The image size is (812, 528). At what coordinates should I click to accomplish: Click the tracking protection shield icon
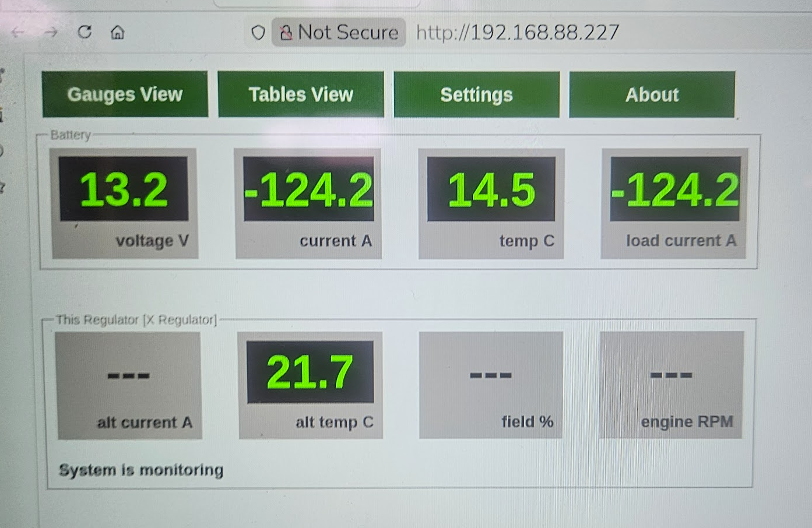[258, 32]
